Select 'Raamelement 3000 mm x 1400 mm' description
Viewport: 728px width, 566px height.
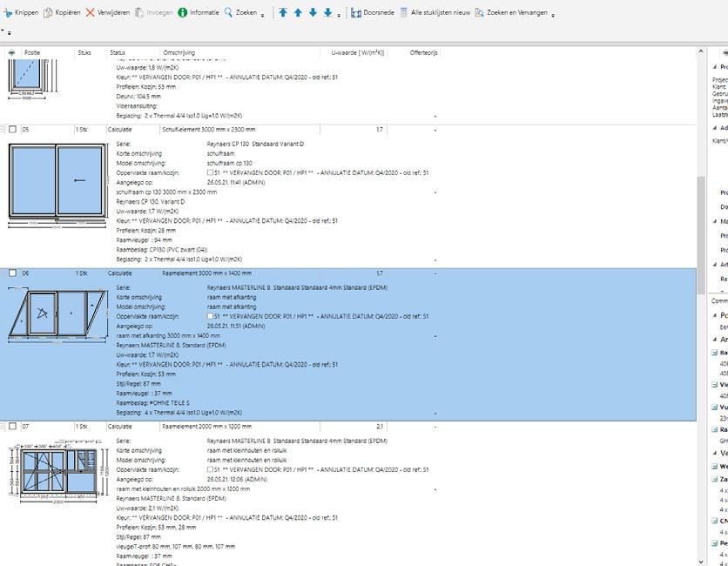point(207,273)
